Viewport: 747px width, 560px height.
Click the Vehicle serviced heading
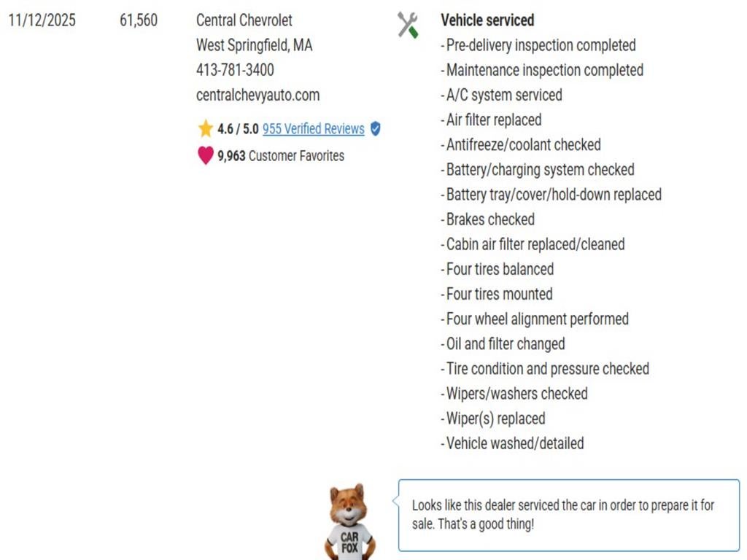pos(487,20)
